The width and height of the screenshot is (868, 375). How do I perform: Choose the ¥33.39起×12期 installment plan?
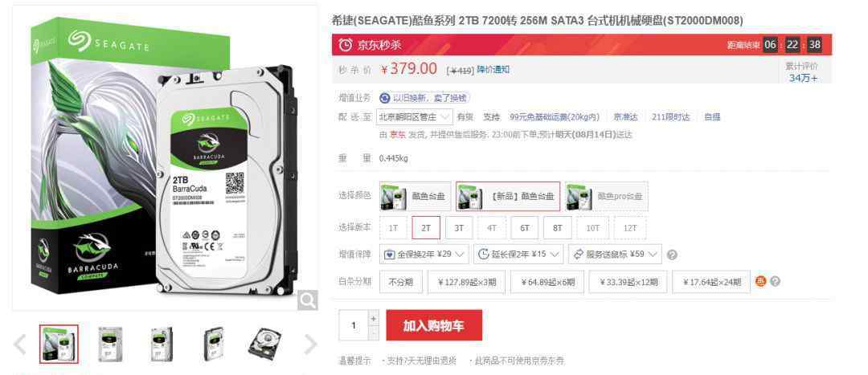628,282
